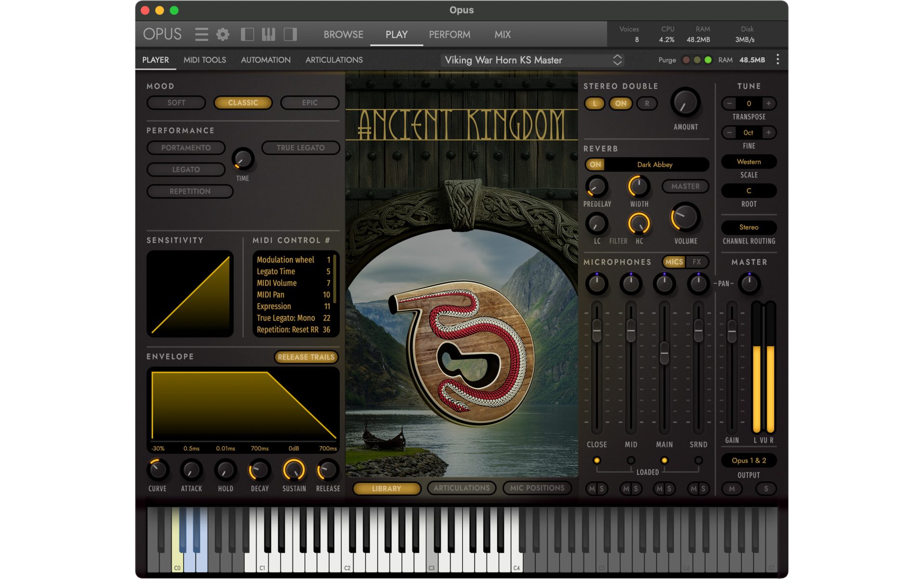Select the CLASSIC mood
924x579 pixels.
tap(243, 103)
